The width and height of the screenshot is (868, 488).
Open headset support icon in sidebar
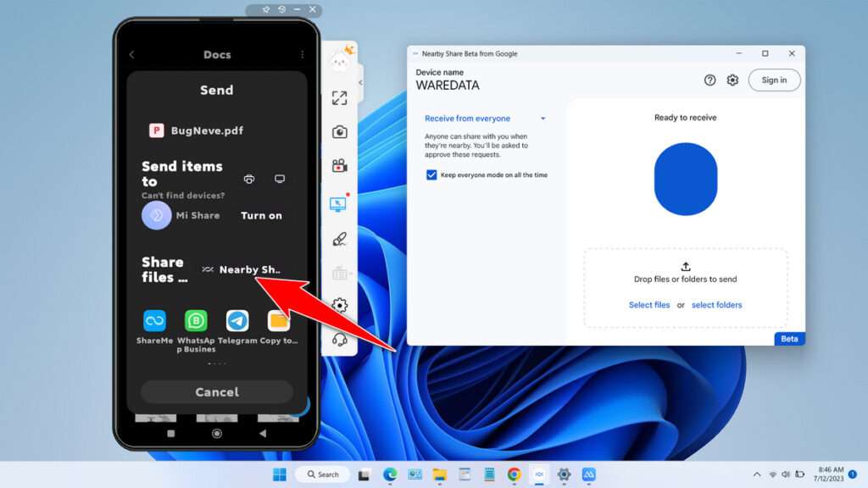tap(339, 339)
